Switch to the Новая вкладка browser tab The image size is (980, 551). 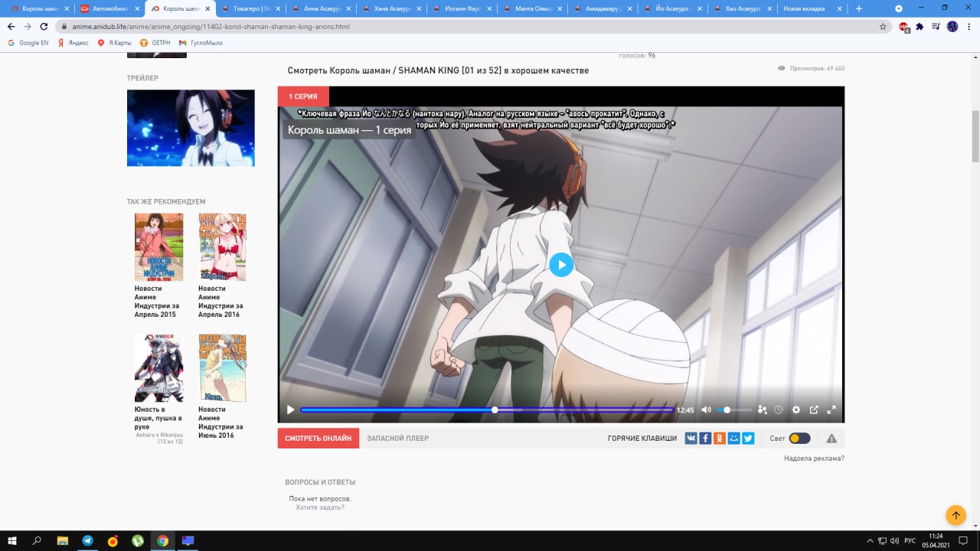tap(812, 8)
